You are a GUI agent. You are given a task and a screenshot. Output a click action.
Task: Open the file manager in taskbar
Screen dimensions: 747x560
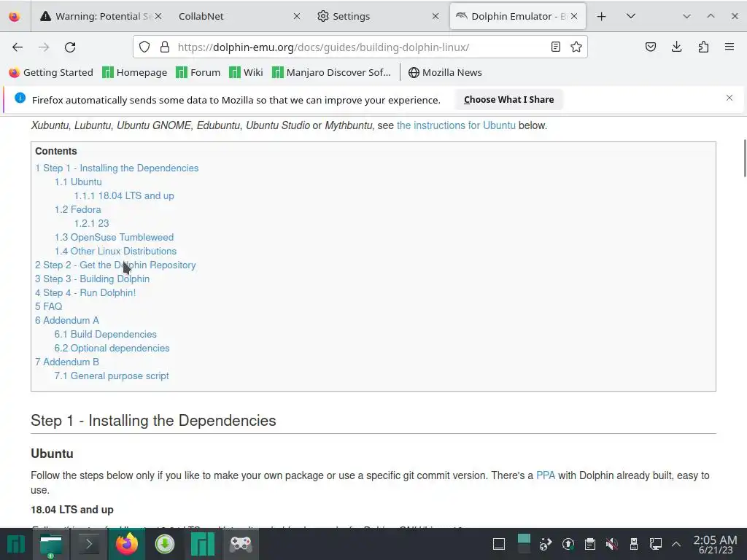[51, 544]
